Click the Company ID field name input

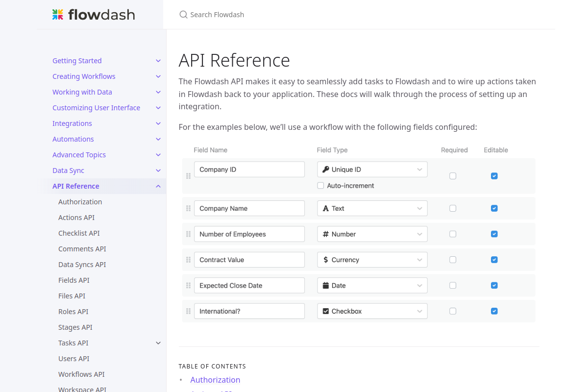coord(249,170)
